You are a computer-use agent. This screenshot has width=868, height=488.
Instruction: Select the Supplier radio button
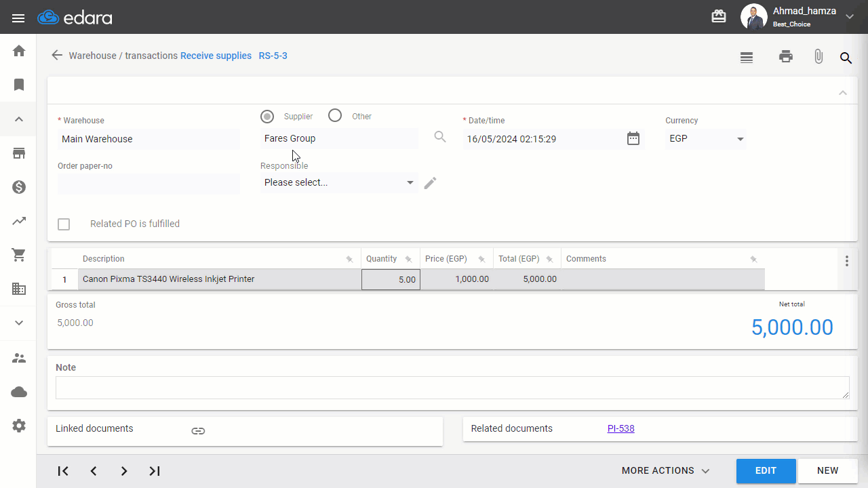[x=267, y=117]
